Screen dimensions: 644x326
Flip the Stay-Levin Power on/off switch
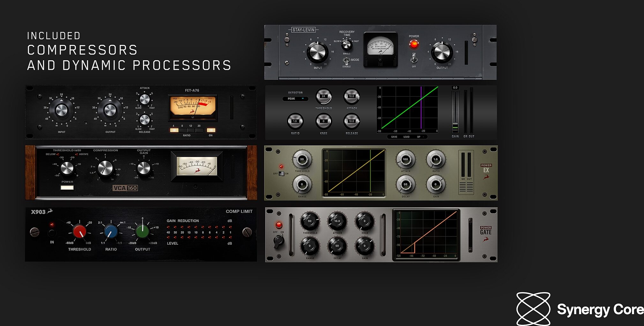pyautogui.click(x=414, y=59)
